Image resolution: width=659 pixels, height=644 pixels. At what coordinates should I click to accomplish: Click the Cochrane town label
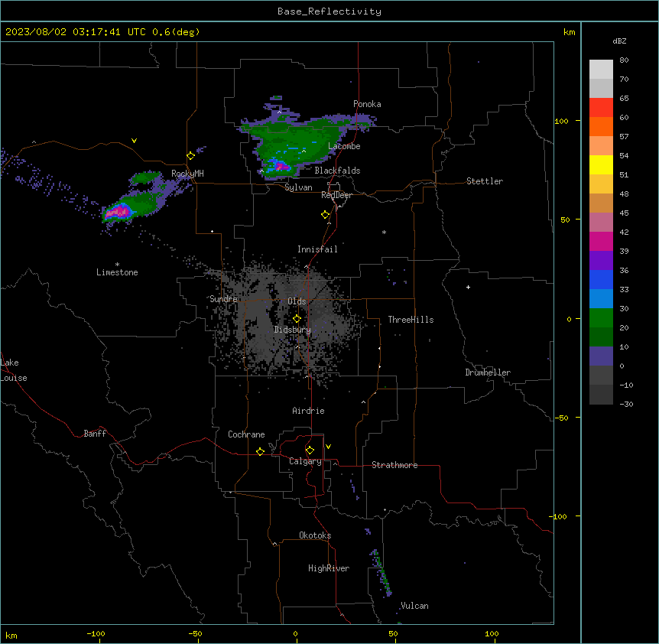click(246, 434)
